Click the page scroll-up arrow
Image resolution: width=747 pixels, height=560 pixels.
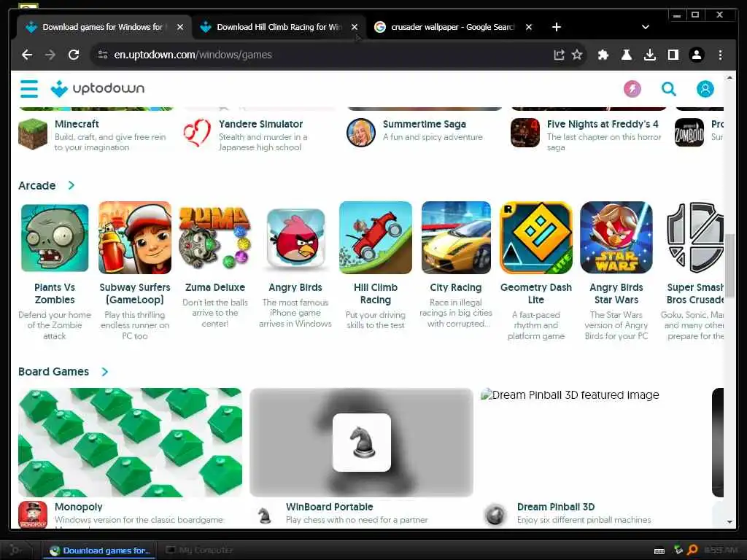(x=729, y=77)
